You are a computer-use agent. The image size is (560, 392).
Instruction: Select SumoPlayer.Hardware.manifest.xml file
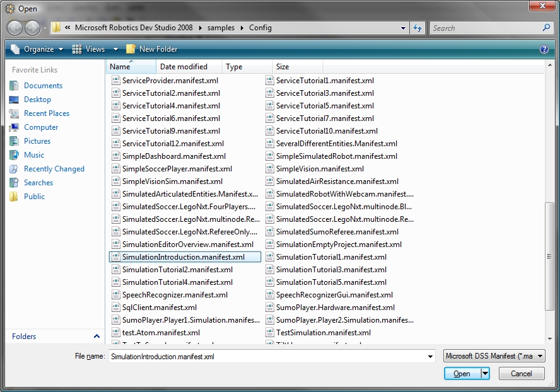click(330, 308)
